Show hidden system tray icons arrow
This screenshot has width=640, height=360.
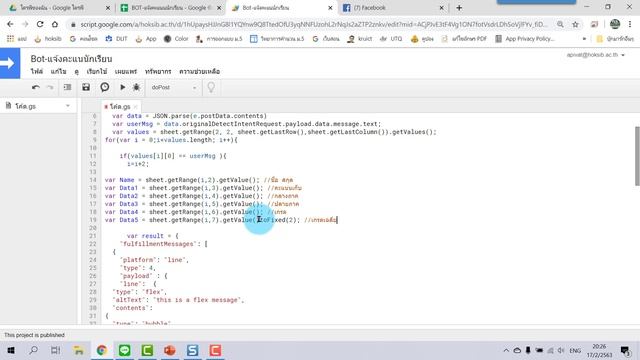pyautogui.click(x=506, y=351)
